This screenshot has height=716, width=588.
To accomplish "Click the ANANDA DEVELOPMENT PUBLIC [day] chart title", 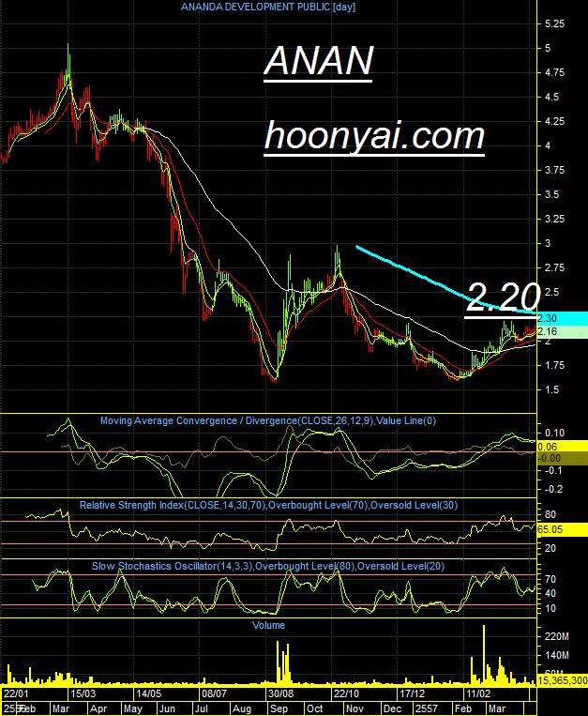I will [268, 7].
